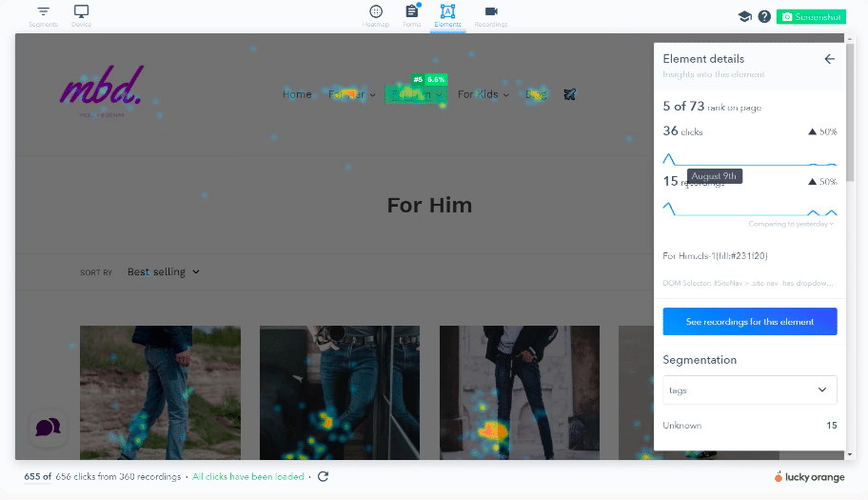Click the first jeans product thumbnail
The height and width of the screenshot is (500, 868).
pyautogui.click(x=160, y=392)
